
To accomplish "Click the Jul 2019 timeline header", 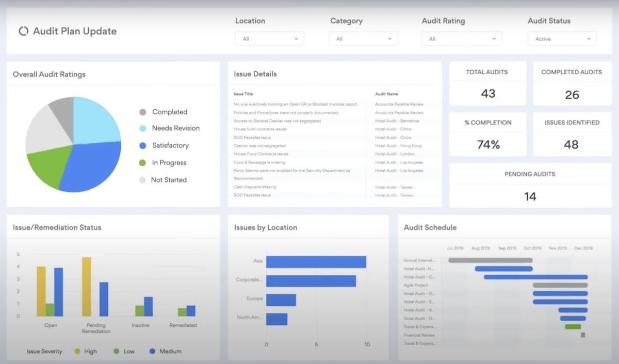I will click(455, 248).
